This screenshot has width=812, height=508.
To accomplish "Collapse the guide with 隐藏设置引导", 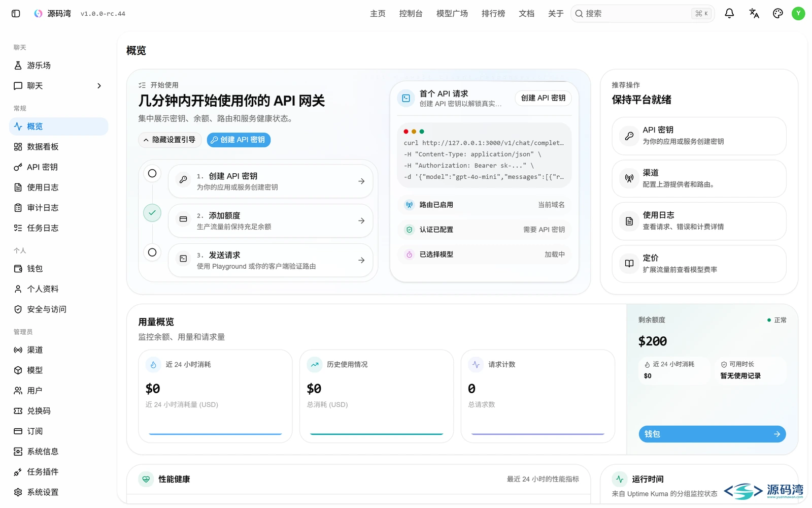I will (x=170, y=140).
